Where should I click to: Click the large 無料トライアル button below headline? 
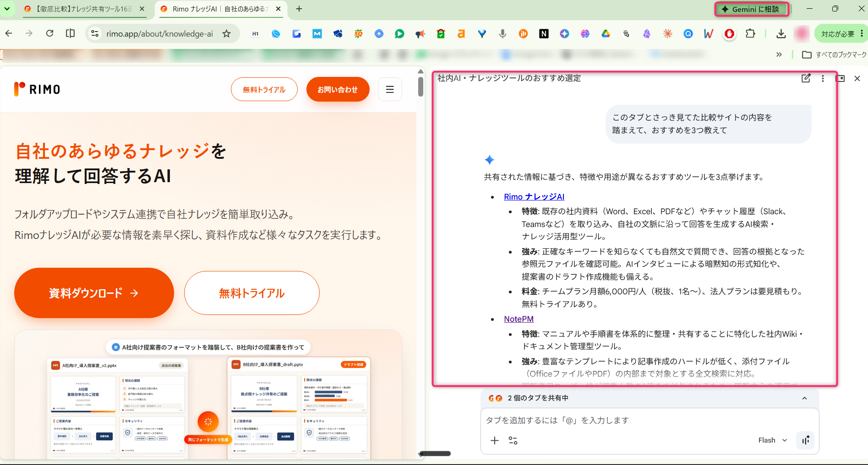[251, 293]
